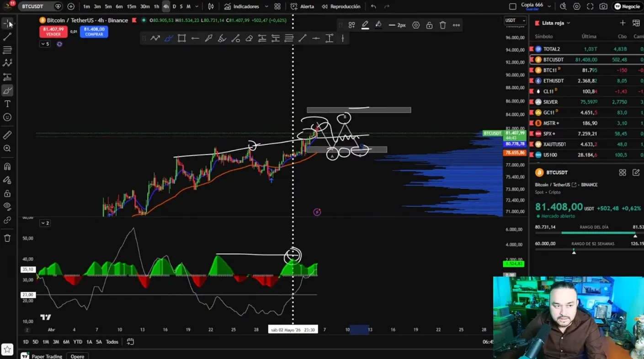The image size is (644, 359).
Task: Open quick search icon in top bar
Action: click(563, 6)
